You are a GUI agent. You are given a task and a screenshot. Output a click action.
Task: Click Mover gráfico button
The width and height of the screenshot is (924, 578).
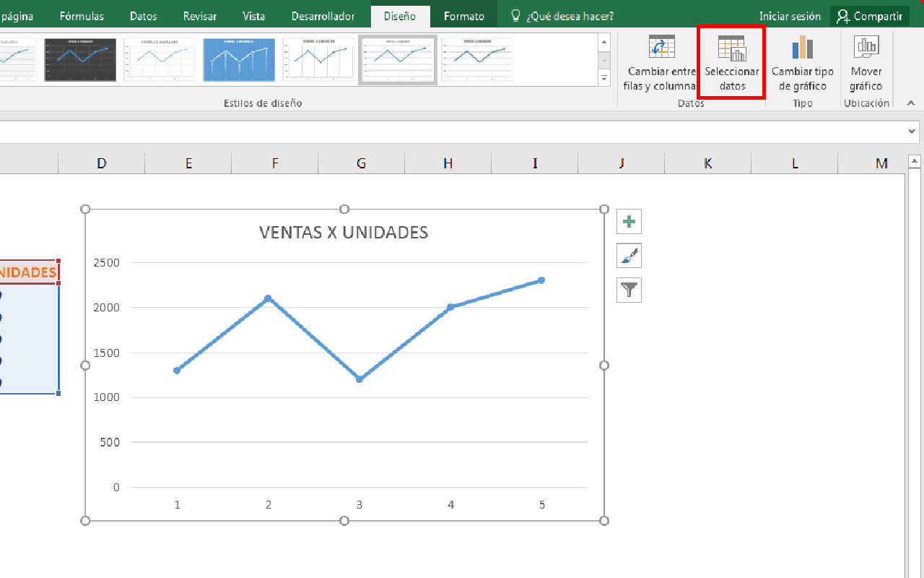click(866, 63)
